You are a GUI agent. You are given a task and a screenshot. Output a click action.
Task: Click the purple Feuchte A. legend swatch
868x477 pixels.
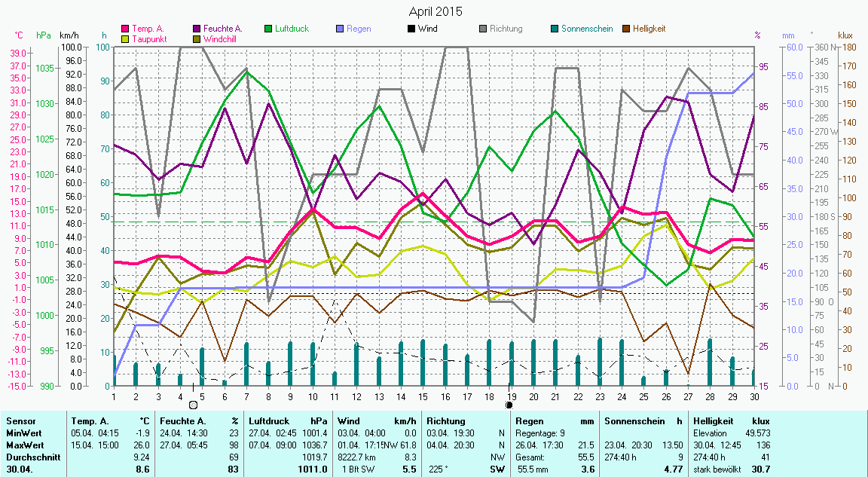pyautogui.click(x=197, y=29)
